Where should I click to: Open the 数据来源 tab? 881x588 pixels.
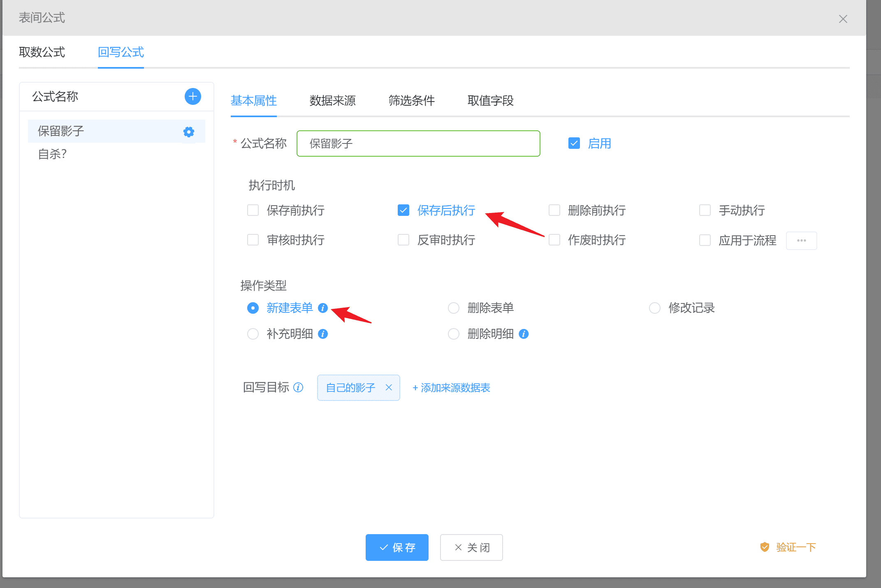click(332, 100)
